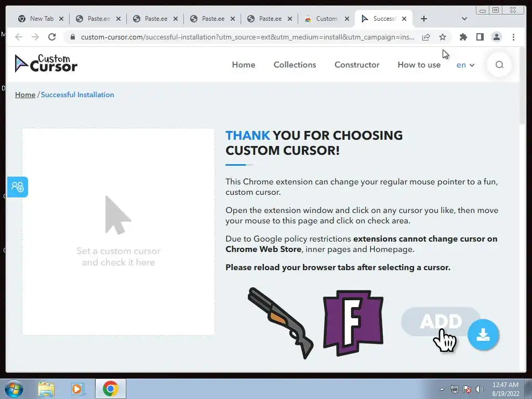Bookmark this page with the star icon
Viewport: 532px width, 399px height.
pyautogui.click(x=443, y=37)
